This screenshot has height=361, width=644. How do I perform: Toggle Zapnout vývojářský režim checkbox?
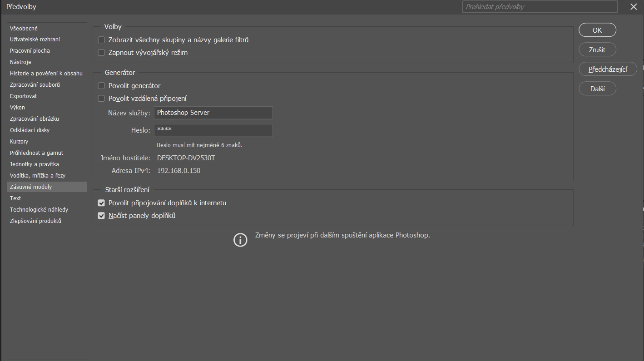click(x=101, y=53)
